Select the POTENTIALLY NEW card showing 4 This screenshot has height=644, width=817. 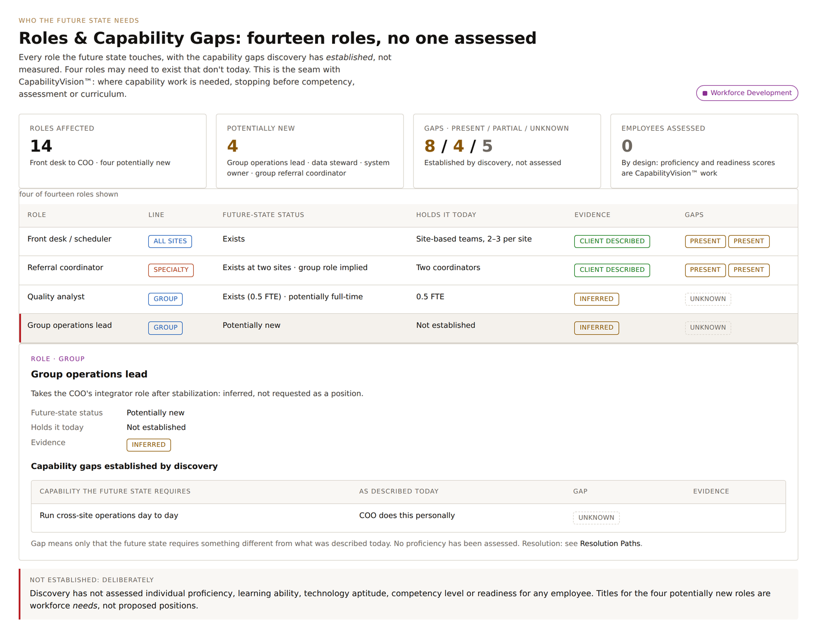(x=310, y=151)
